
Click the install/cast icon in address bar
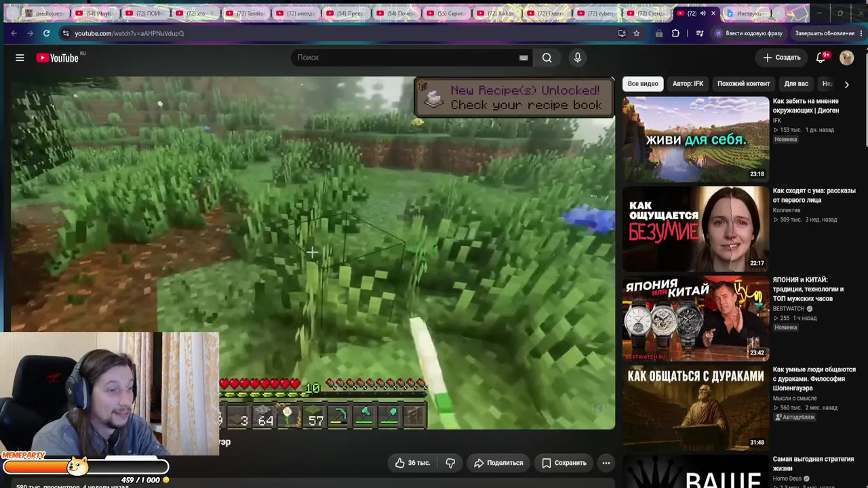[622, 33]
